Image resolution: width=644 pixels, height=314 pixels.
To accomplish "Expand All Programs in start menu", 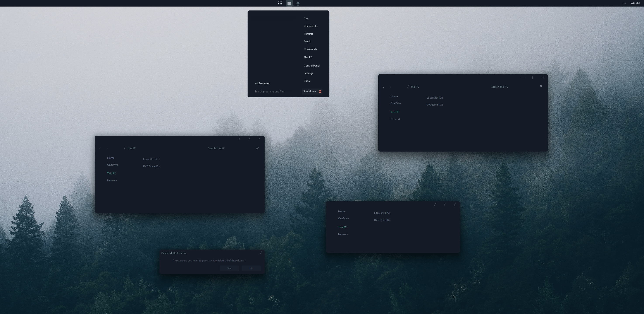I will click(x=262, y=84).
